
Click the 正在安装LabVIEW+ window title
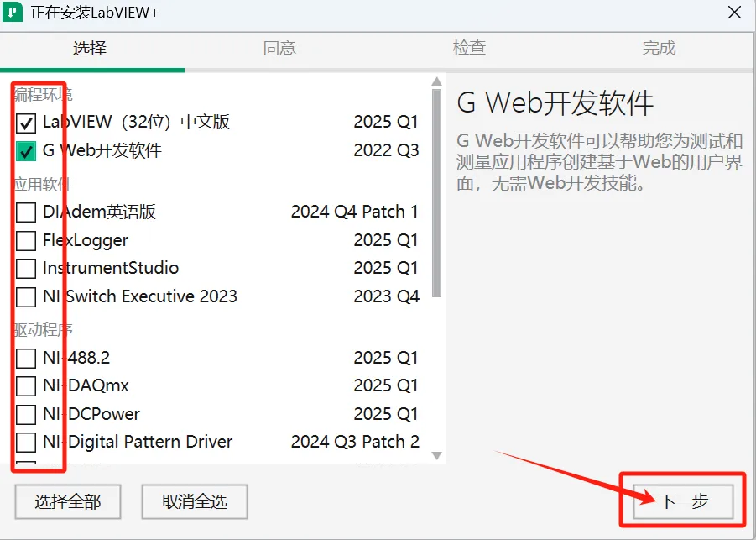tap(95, 12)
